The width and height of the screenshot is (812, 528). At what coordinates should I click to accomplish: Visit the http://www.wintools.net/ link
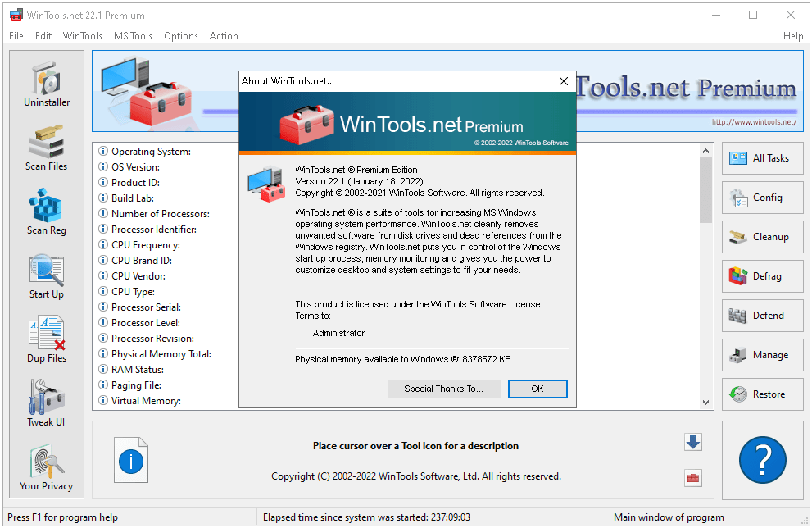754,122
